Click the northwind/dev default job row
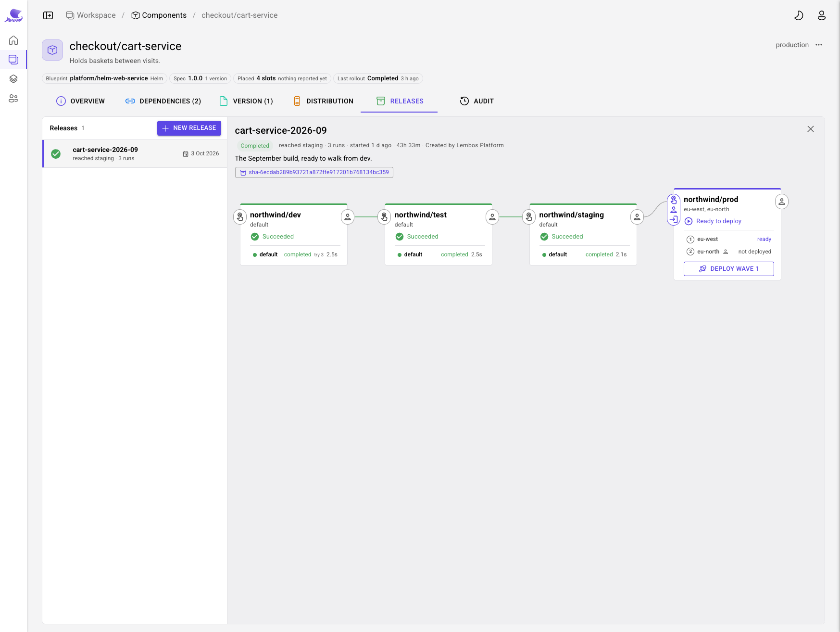This screenshot has width=840, height=632. (295, 254)
